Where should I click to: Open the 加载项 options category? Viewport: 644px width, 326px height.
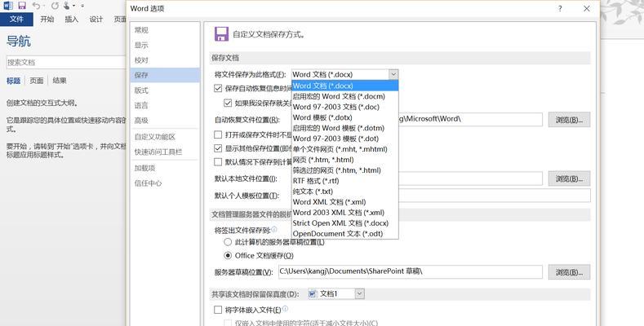pyautogui.click(x=165, y=168)
